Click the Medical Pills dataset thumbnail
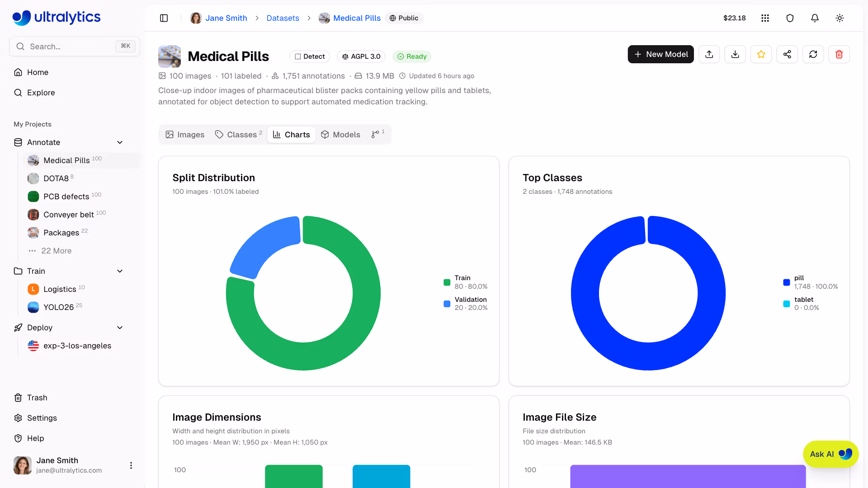The width and height of the screenshot is (868, 488). pos(170,56)
